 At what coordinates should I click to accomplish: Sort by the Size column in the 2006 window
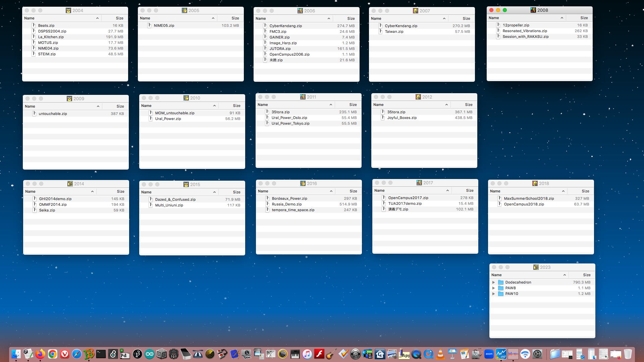pyautogui.click(x=351, y=18)
